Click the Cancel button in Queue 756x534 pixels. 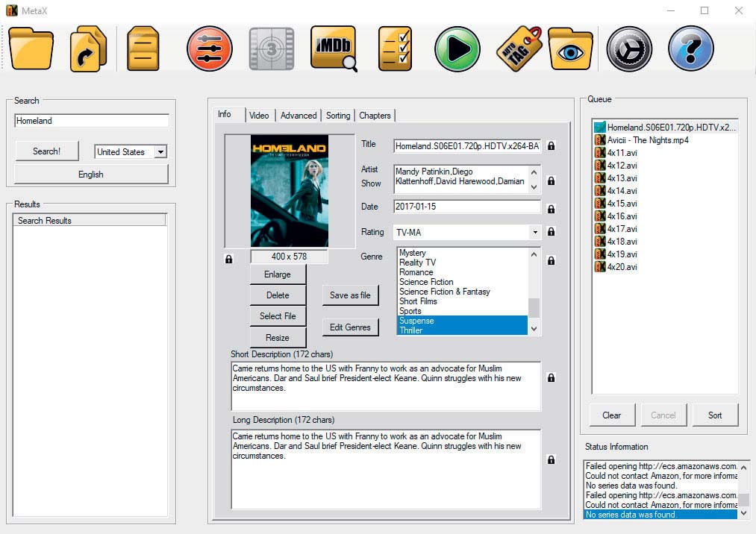click(663, 415)
